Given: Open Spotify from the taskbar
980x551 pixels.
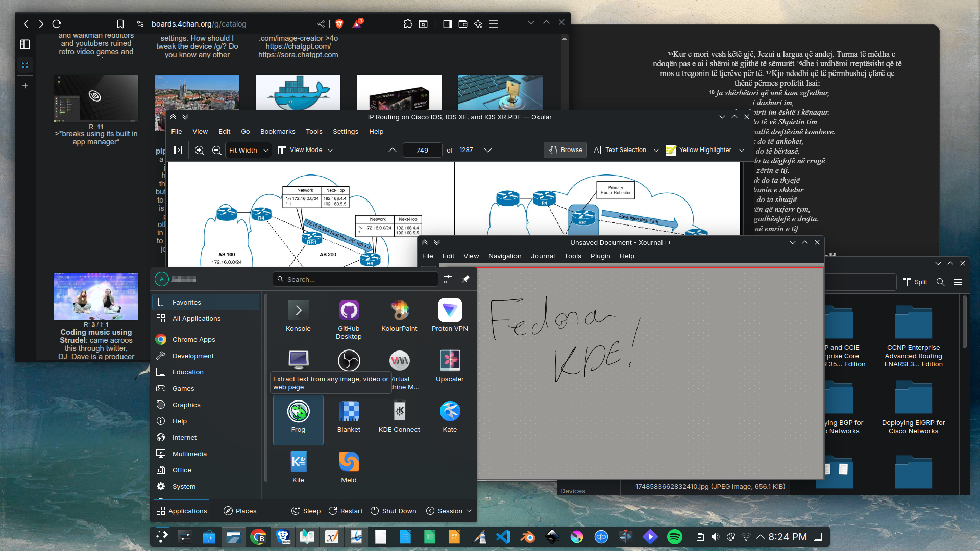Looking at the screenshot, I should coord(675,537).
